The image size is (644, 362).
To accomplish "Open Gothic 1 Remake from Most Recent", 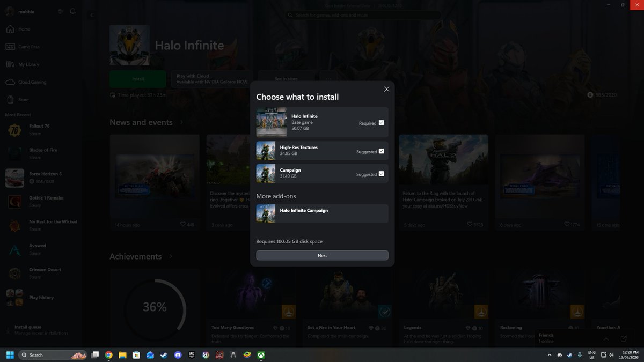I will coord(41,201).
